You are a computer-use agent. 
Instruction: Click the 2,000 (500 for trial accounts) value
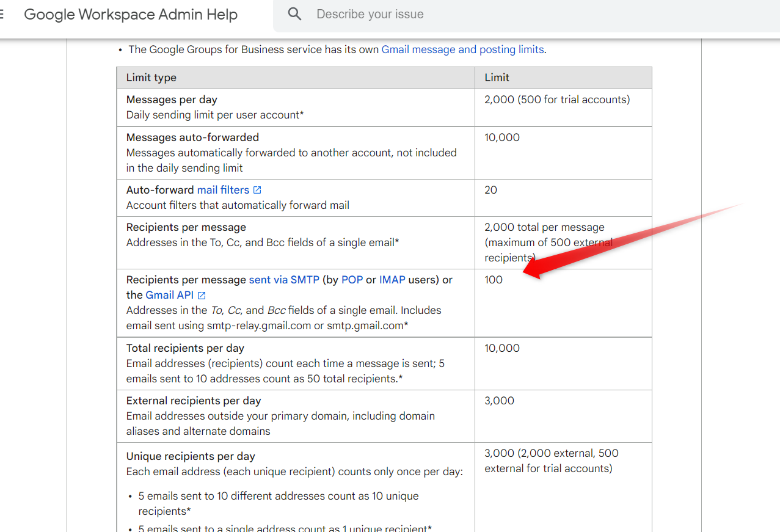557,100
